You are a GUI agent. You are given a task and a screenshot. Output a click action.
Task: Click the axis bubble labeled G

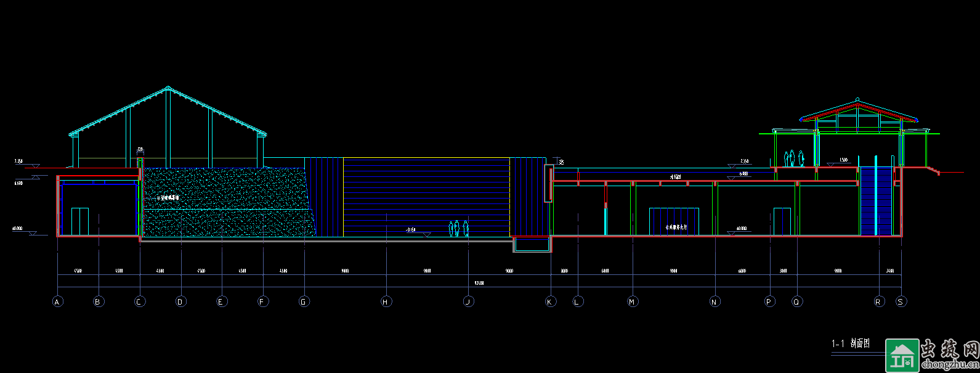click(304, 301)
